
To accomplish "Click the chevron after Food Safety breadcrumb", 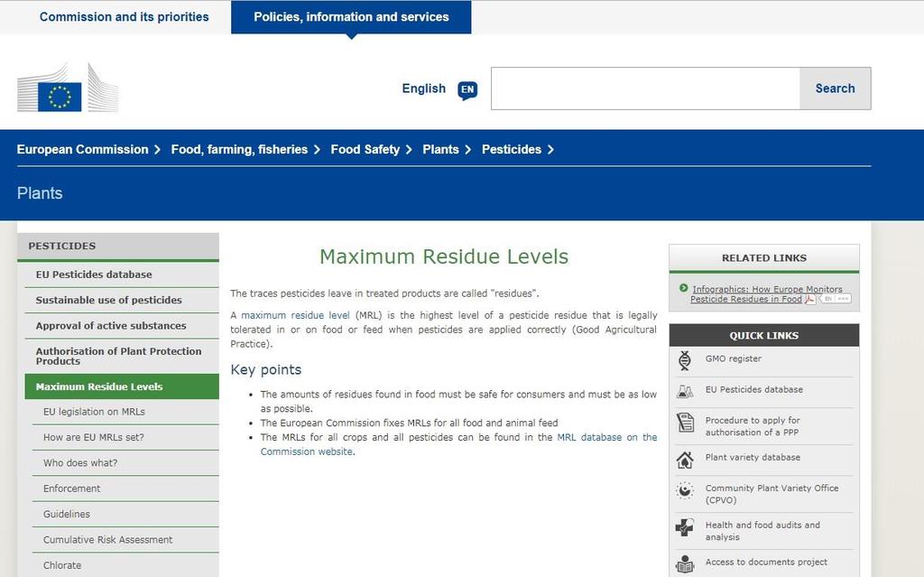I will (x=409, y=150).
